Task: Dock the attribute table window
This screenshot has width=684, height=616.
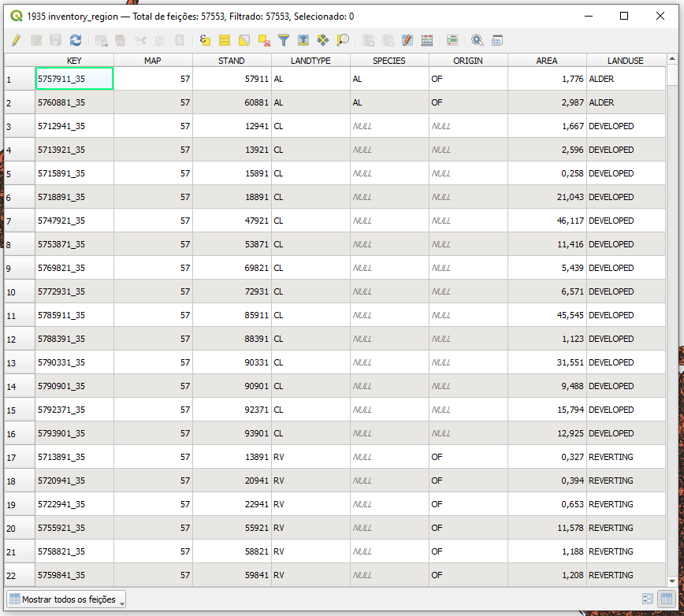Action: (x=497, y=40)
